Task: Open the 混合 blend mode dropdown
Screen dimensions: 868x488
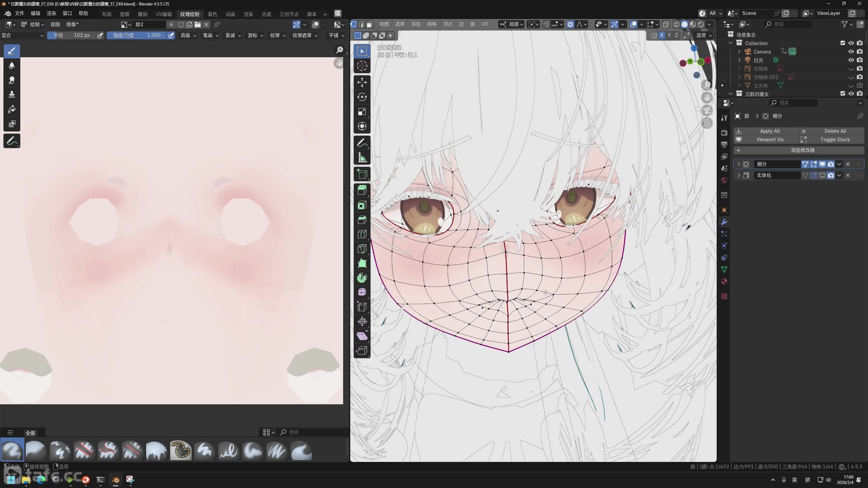Action: coord(22,35)
